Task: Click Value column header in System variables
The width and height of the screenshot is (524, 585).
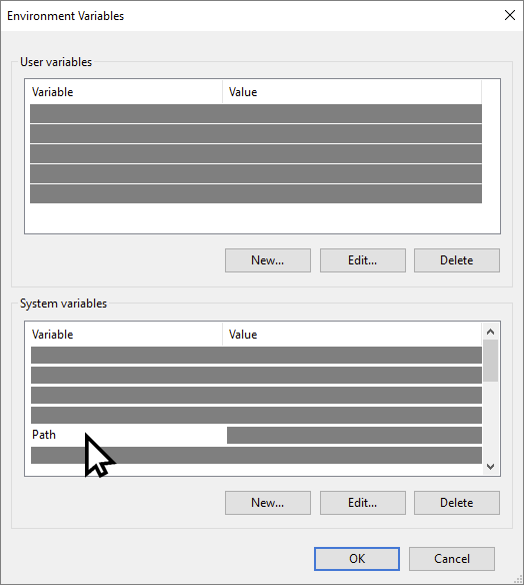Action: click(352, 334)
